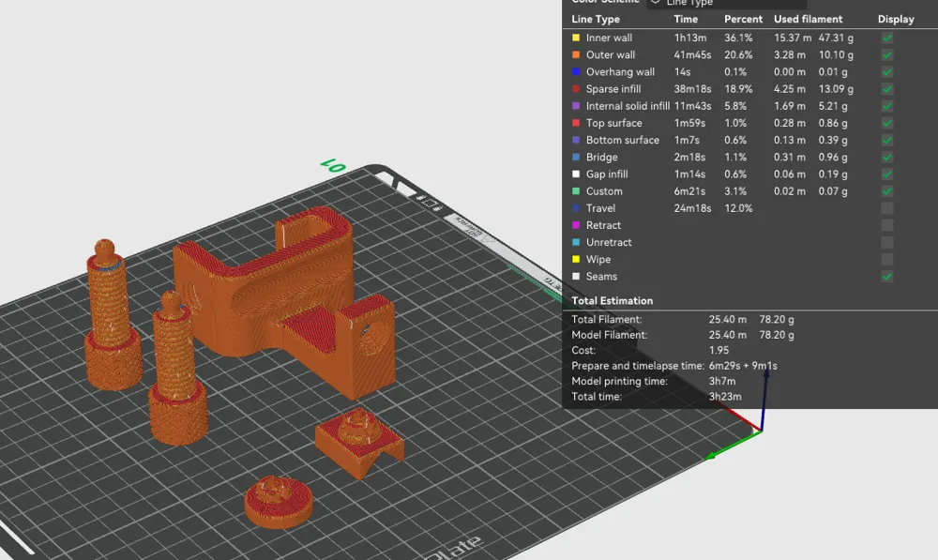The image size is (938, 560).
Task: Click the Percent column header
Action: 743,19
